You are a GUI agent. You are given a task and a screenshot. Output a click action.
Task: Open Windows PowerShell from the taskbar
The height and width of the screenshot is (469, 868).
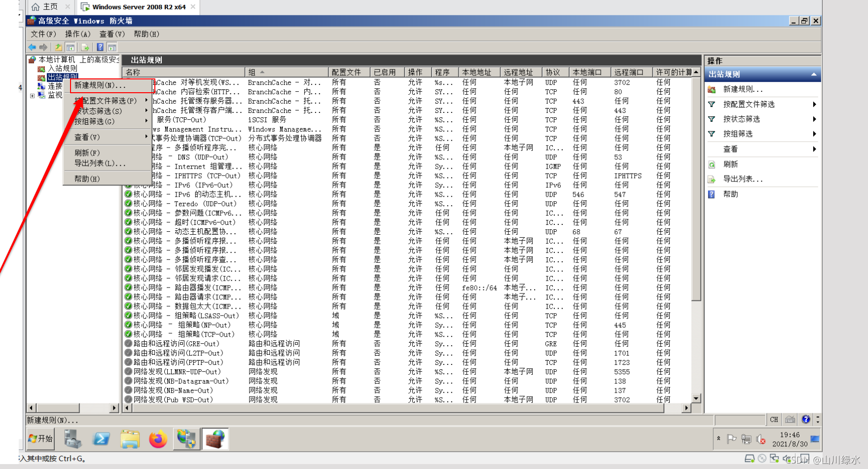(102, 439)
